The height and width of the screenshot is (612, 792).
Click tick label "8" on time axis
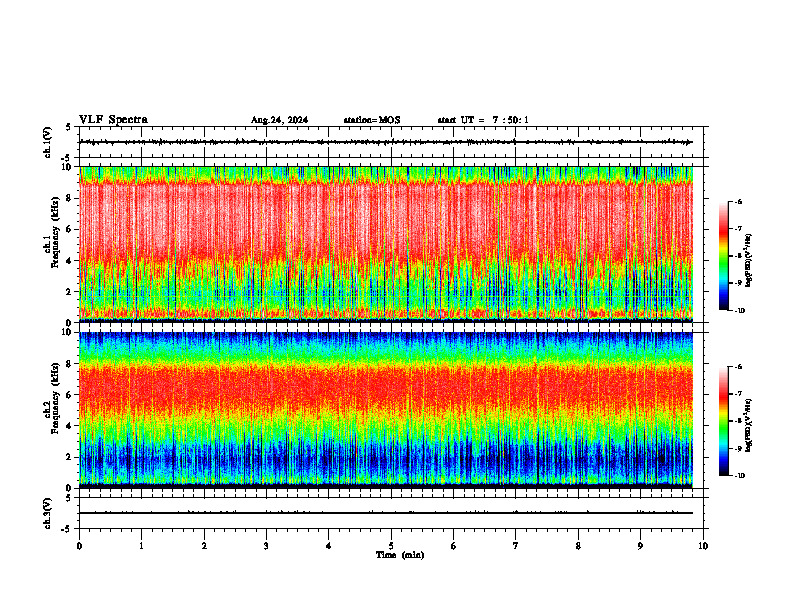(578, 546)
